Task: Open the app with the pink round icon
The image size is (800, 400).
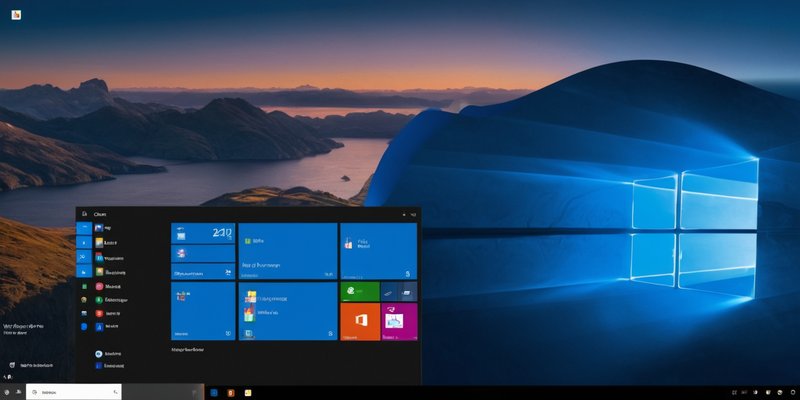Action: pyautogui.click(x=99, y=286)
